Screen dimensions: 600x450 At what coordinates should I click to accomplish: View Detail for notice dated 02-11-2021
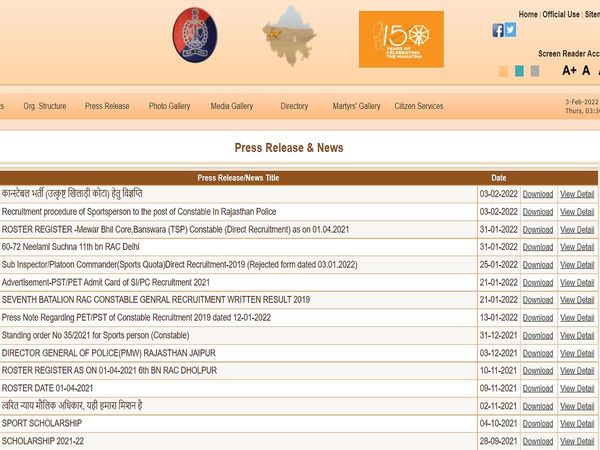pyautogui.click(x=577, y=406)
